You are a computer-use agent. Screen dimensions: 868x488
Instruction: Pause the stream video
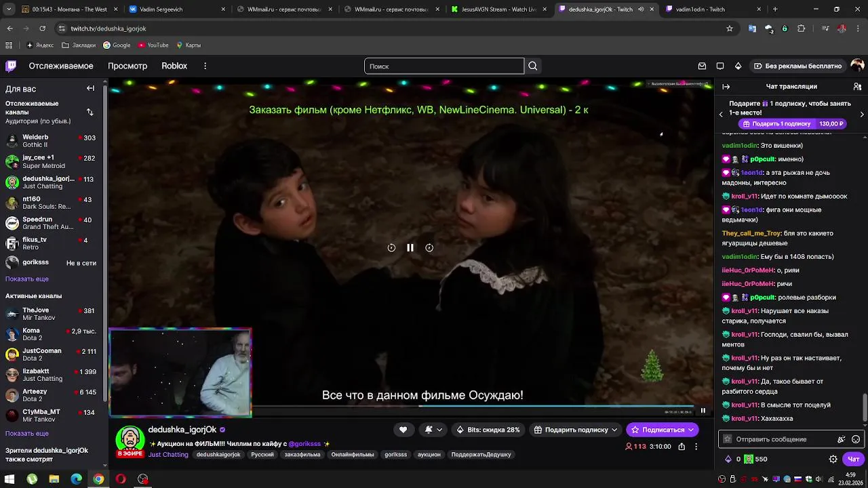pyautogui.click(x=410, y=248)
